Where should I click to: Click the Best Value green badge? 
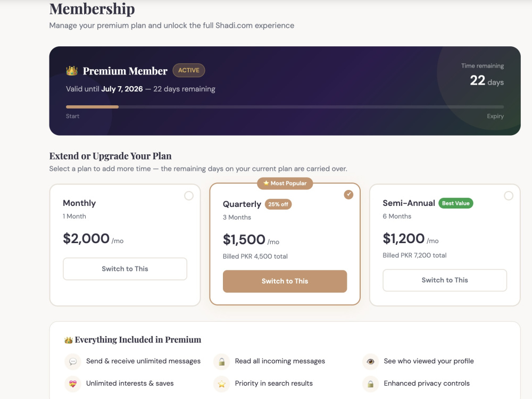tap(456, 203)
